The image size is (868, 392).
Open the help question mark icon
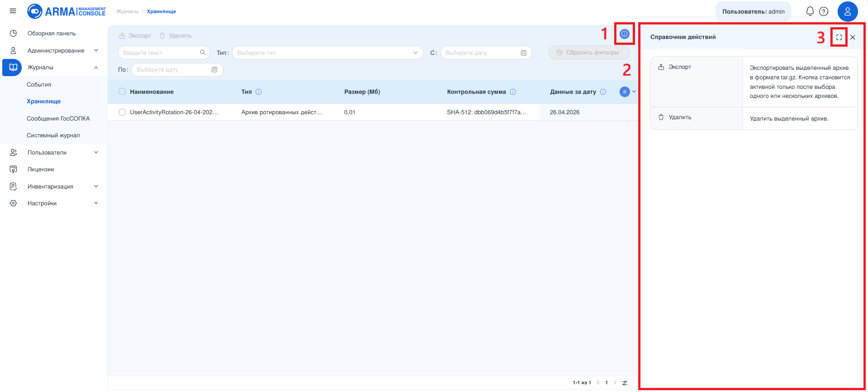[824, 11]
